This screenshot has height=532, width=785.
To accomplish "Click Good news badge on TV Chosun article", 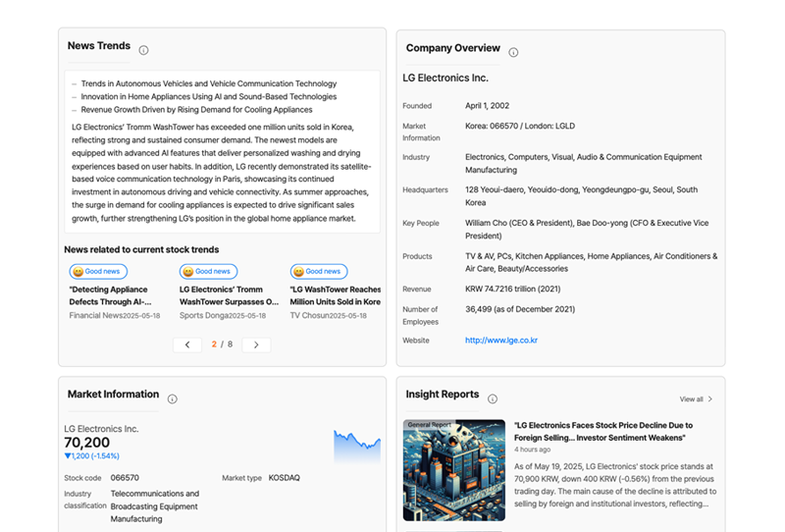I will click(319, 272).
